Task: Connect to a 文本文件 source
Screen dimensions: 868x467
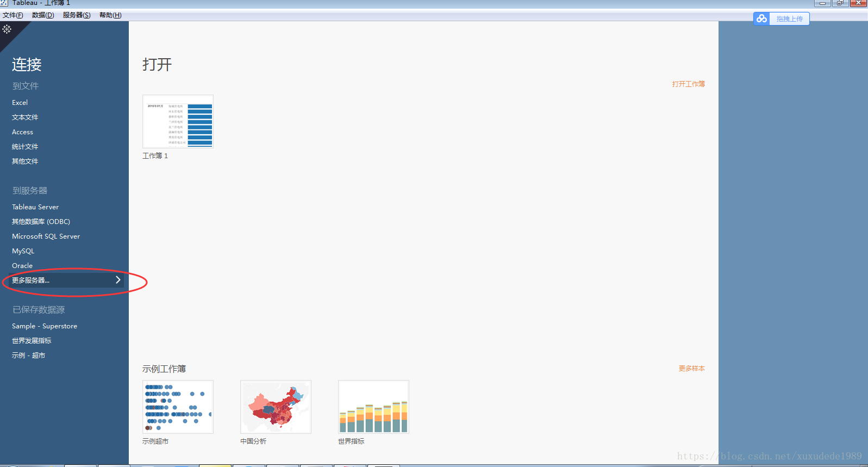Action: [x=25, y=117]
